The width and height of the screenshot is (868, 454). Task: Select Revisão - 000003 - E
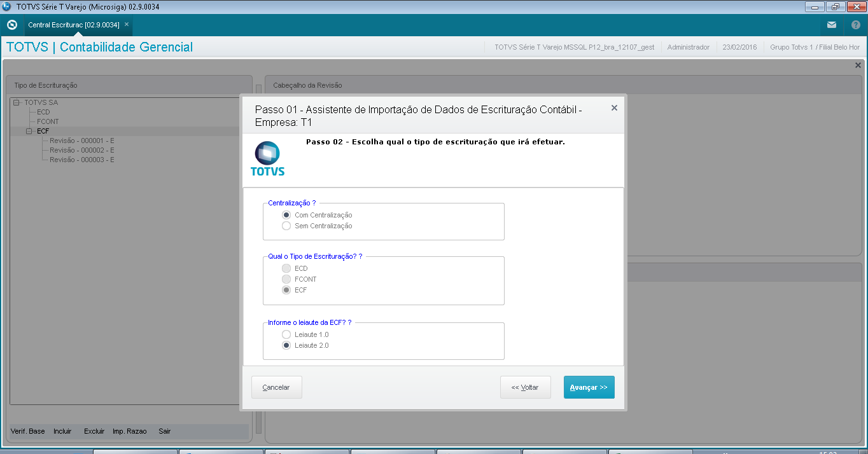[81, 160]
